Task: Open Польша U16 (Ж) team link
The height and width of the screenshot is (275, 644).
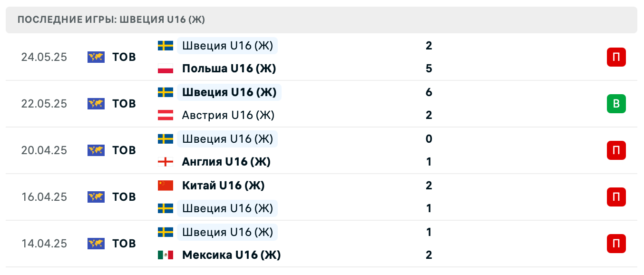Action: (x=229, y=69)
